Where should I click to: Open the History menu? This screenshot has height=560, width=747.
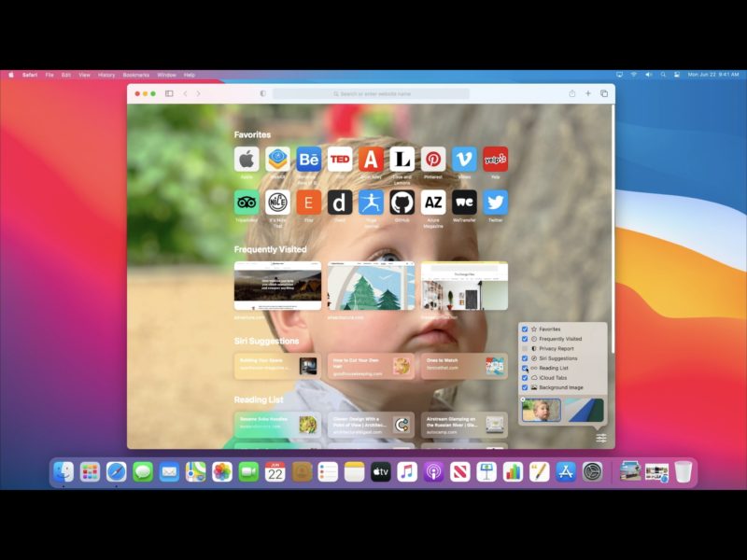tap(106, 75)
